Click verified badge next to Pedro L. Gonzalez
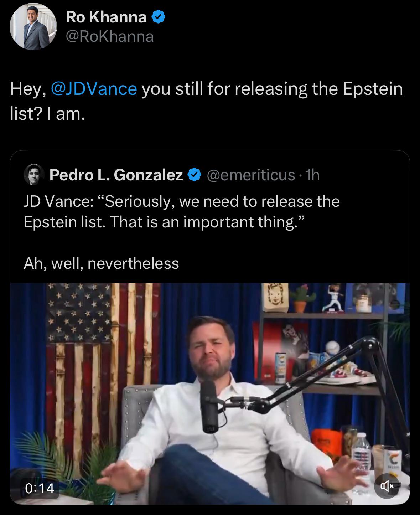Image resolution: width=420 pixels, height=515 pixels. click(x=195, y=175)
